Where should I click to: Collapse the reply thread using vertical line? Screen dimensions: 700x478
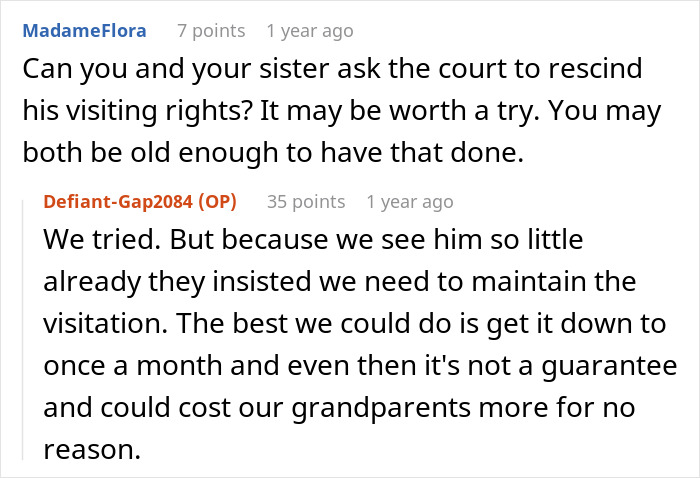tap(22, 330)
